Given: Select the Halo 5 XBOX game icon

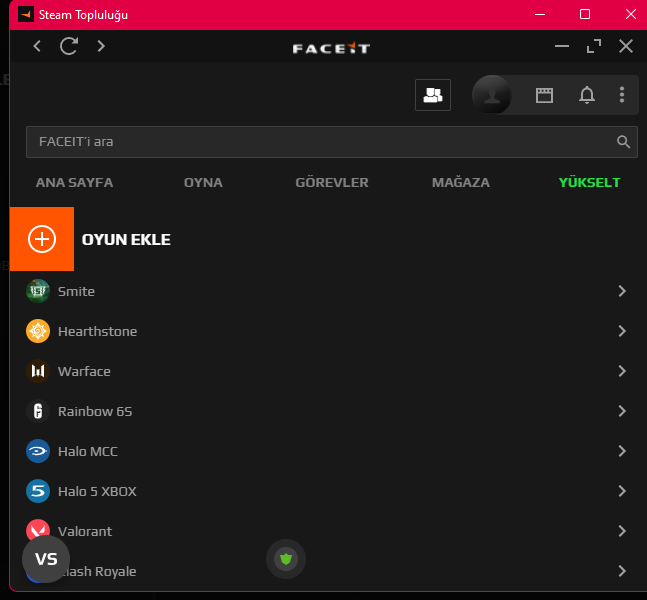Looking at the screenshot, I should (38, 491).
